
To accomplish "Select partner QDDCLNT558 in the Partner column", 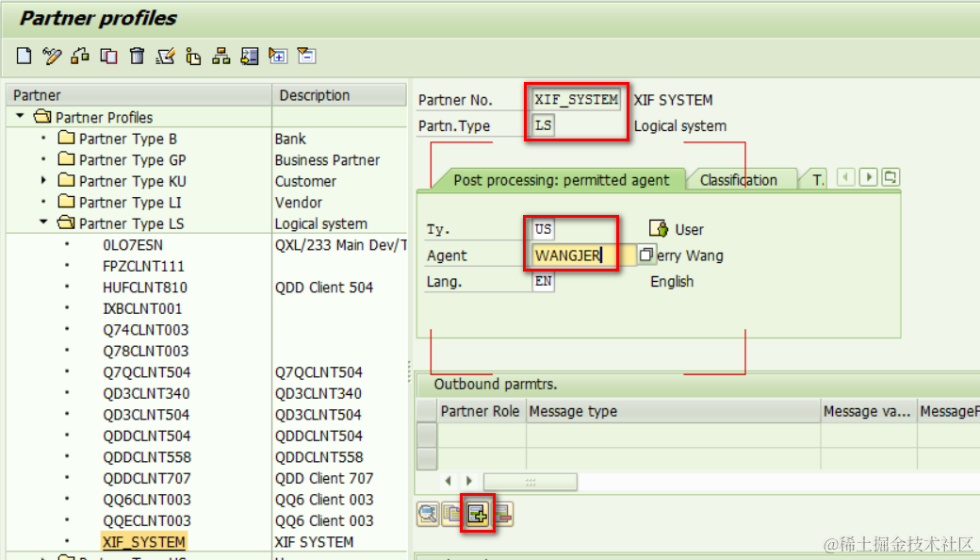I will point(147,457).
